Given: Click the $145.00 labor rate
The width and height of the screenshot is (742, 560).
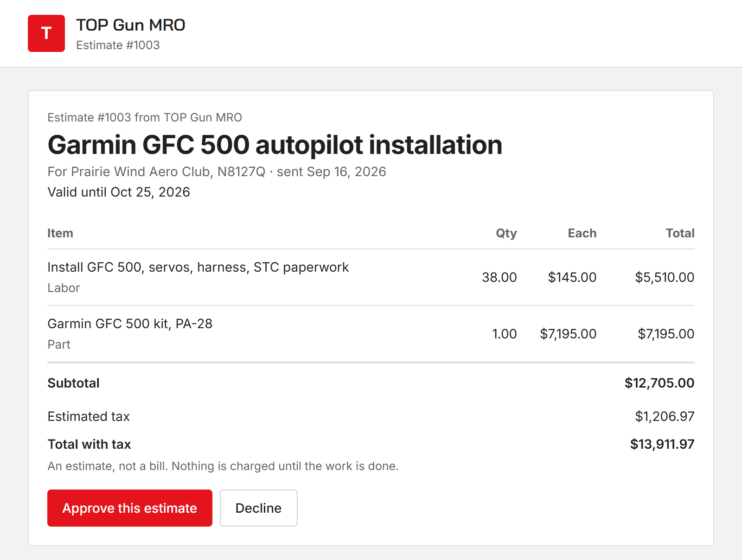Looking at the screenshot, I should [572, 277].
